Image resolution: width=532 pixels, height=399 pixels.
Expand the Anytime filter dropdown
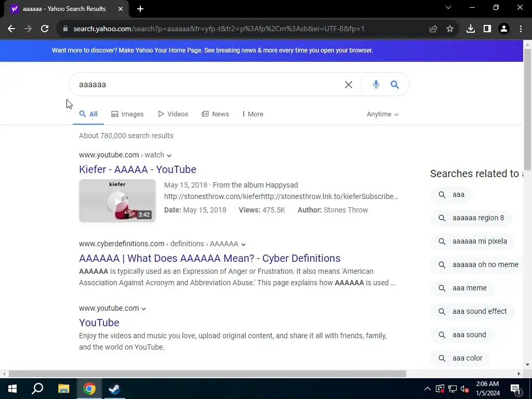(x=382, y=114)
